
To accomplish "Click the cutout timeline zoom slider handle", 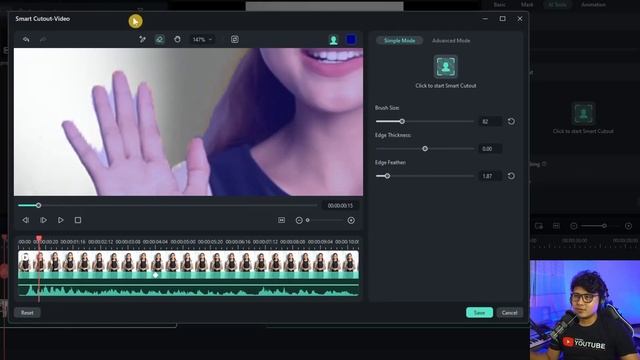I will (308, 220).
